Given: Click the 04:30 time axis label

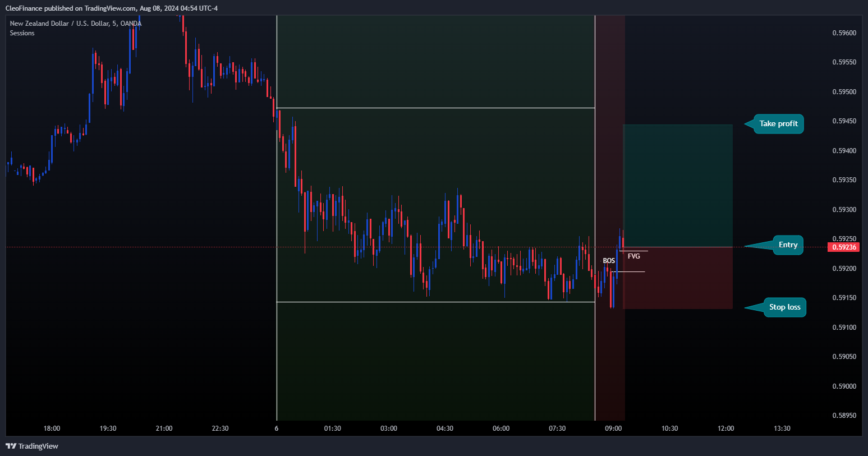Looking at the screenshot, I should click(445, 429).
